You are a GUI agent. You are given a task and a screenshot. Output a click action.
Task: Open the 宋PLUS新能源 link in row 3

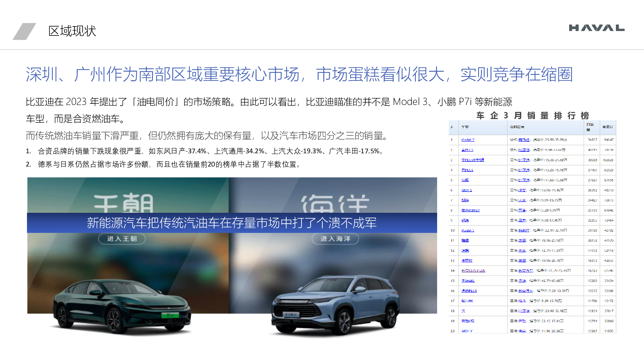point(473,160)
